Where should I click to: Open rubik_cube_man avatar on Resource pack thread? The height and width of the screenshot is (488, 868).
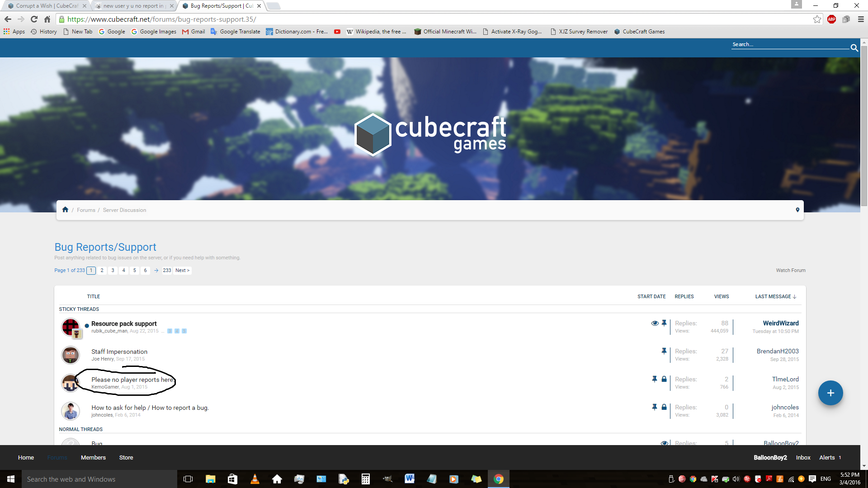(x=71, y=327)
